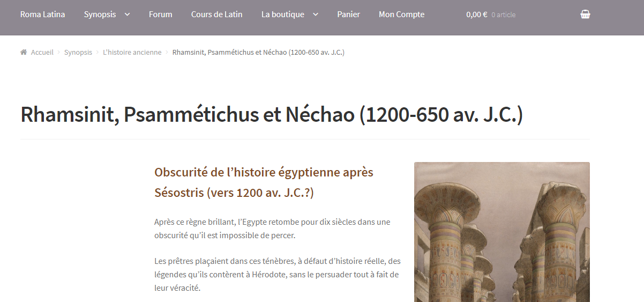Expand the Synopsis menu chevron

click(127, 14)
